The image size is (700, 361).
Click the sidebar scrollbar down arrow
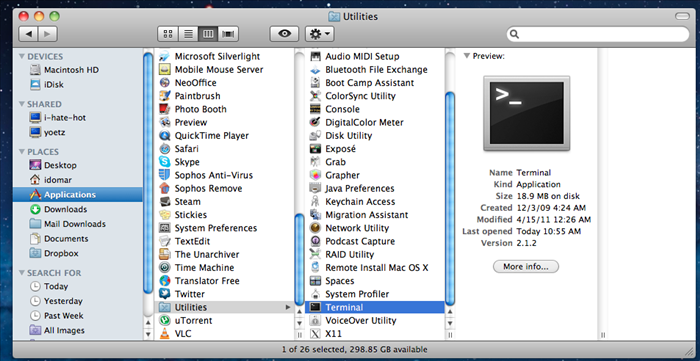[148, 334]
